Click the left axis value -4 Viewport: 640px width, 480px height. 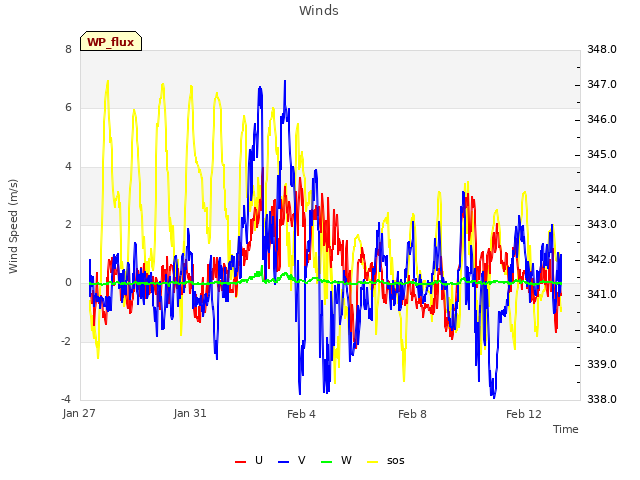click(x=66, y=399)
